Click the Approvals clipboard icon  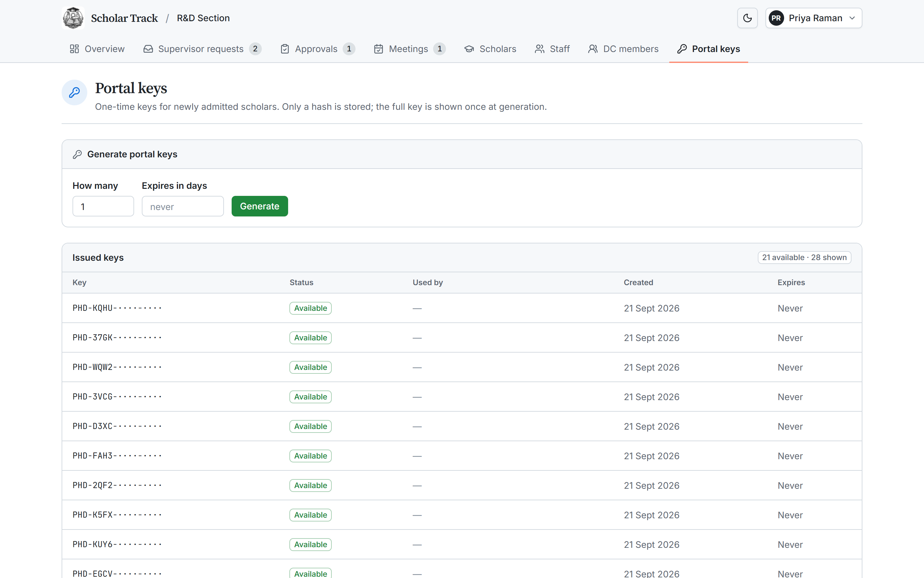coord(285,49)
